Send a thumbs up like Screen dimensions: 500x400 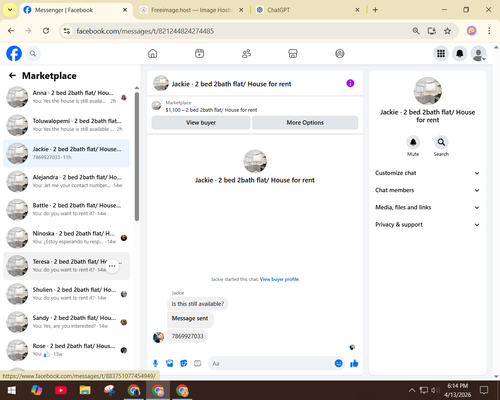click(354, 363)
